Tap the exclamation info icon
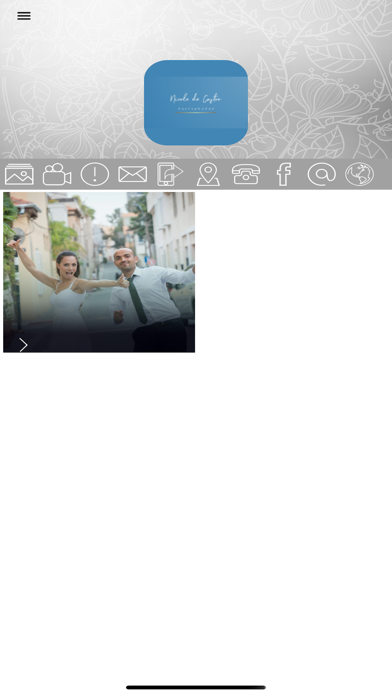Viewport: 392px width, 696px height. click(95, 174)
